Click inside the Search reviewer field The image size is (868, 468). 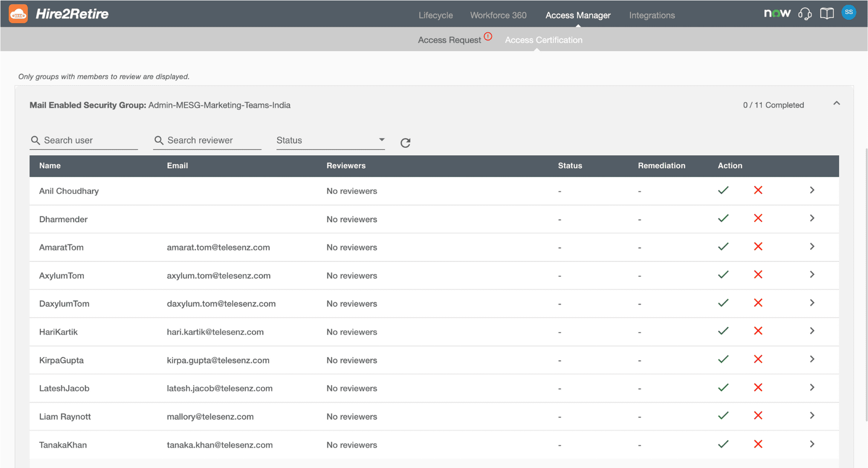click(x=207, y=140)
